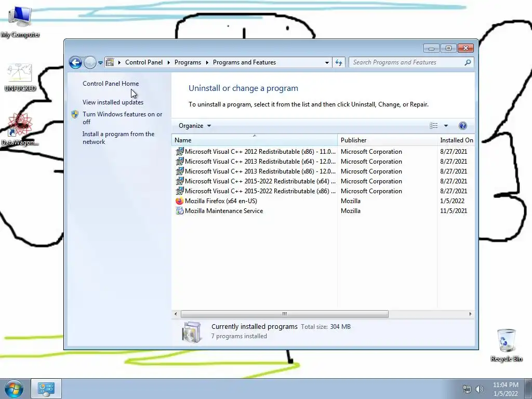The width and height of the screenshot is (532, 399).
Task: Click the Control Panel taskbar button
Action: [46, 389]
